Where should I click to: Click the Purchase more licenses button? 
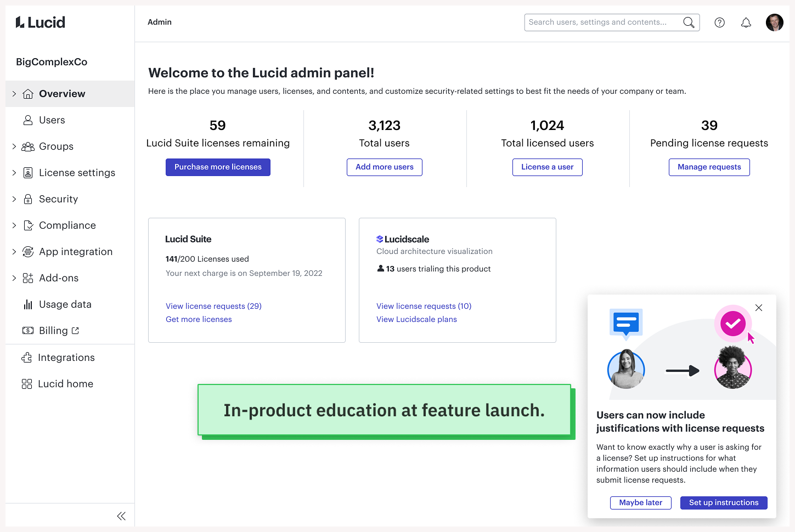(218, 167)
